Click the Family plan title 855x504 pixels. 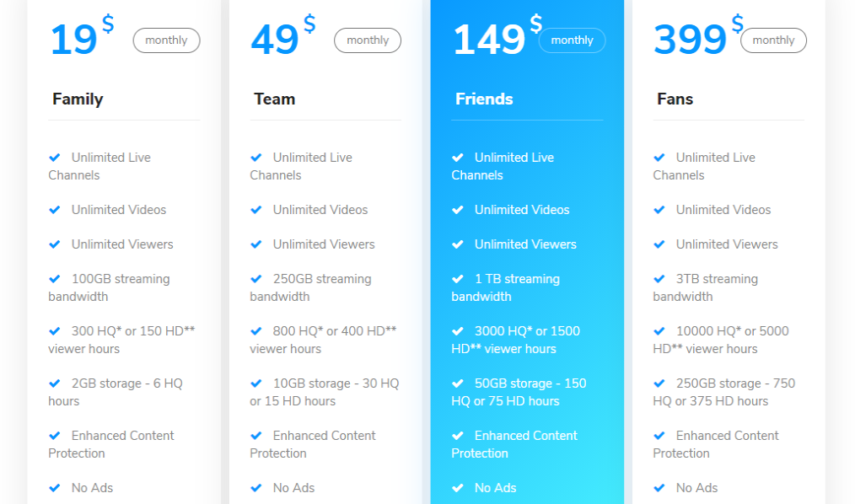(78, 99)
